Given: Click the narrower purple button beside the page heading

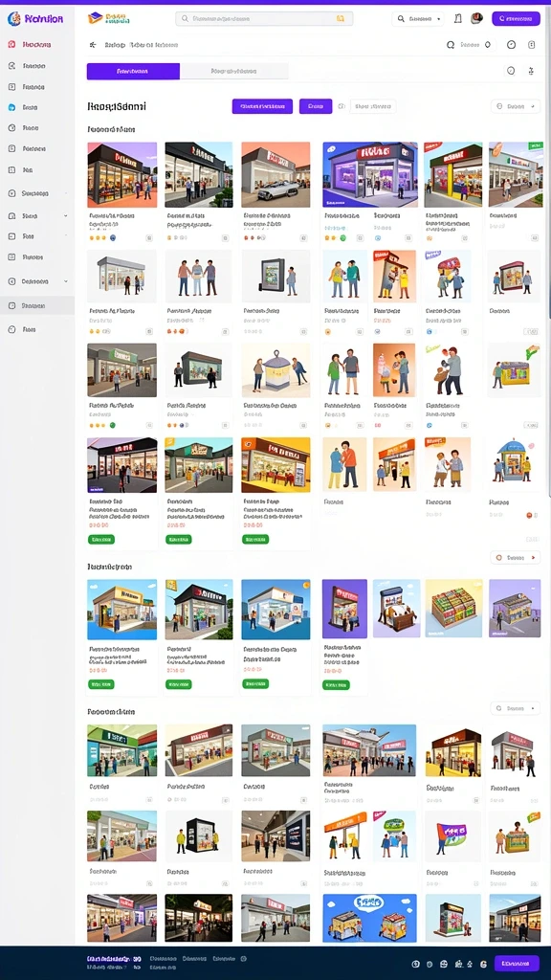Looking at the screenshot, I should [x=316, y=106].
